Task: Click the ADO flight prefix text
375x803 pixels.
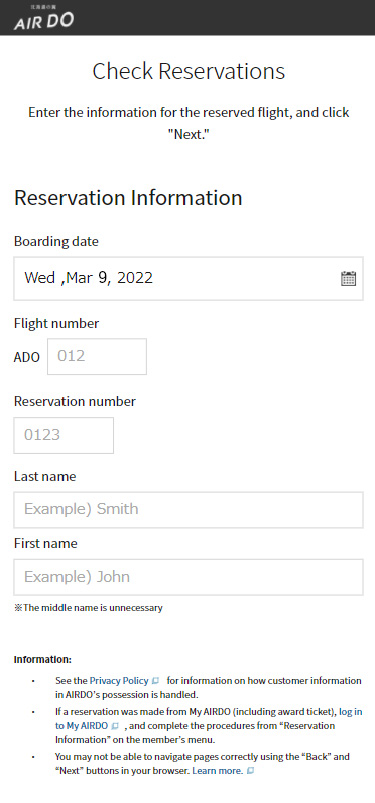Action: pos(27,357)
